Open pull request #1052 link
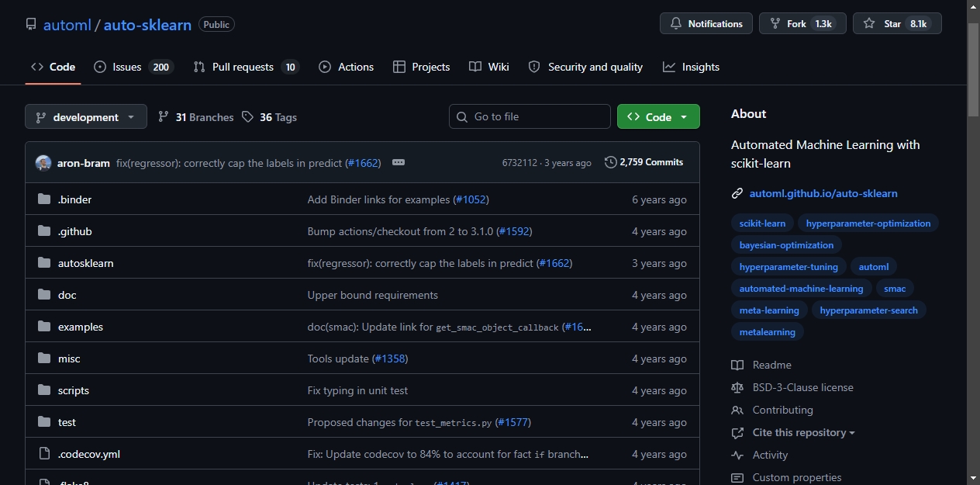Viewport: 980px width, 485px height. pos(470,199)
